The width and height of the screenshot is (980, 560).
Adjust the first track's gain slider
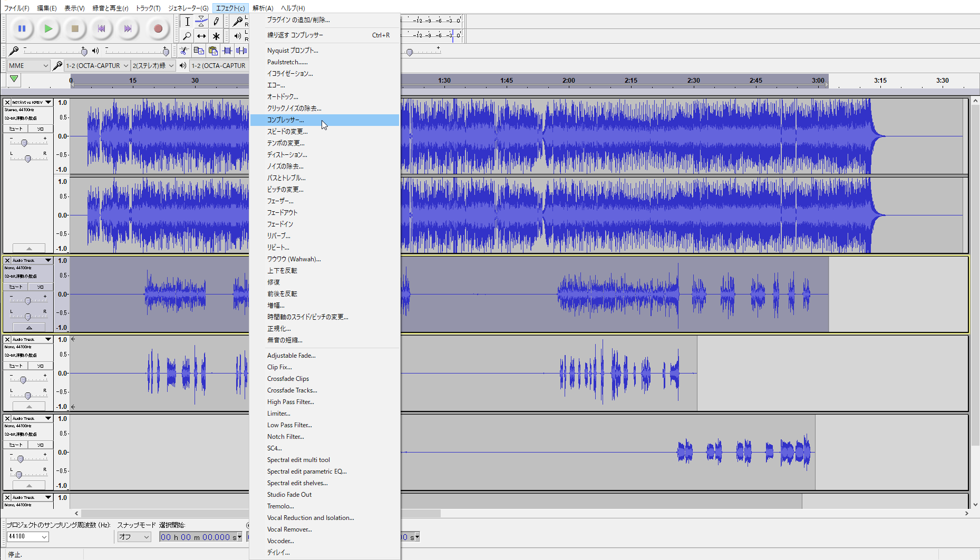click(x=24, y=143)
